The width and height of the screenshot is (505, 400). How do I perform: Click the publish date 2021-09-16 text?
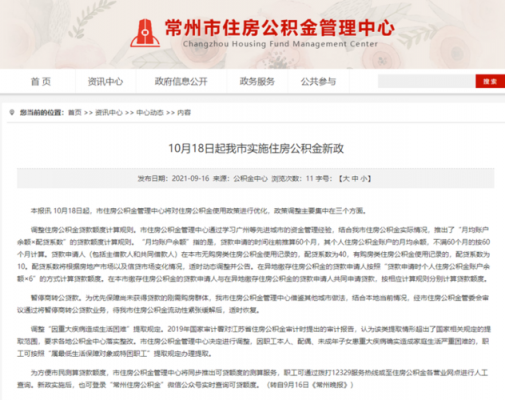[190, 179]
